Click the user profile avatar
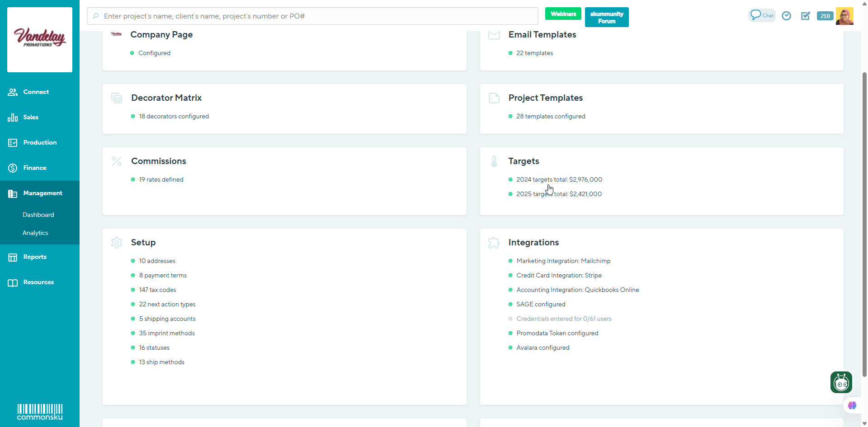Screen dimensions: 868x427 (844, 16)
